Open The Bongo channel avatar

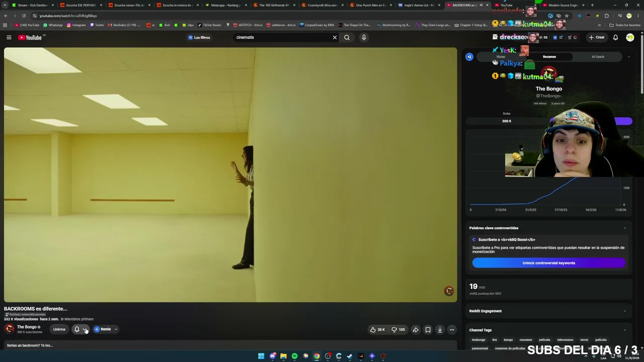point(9,329)
